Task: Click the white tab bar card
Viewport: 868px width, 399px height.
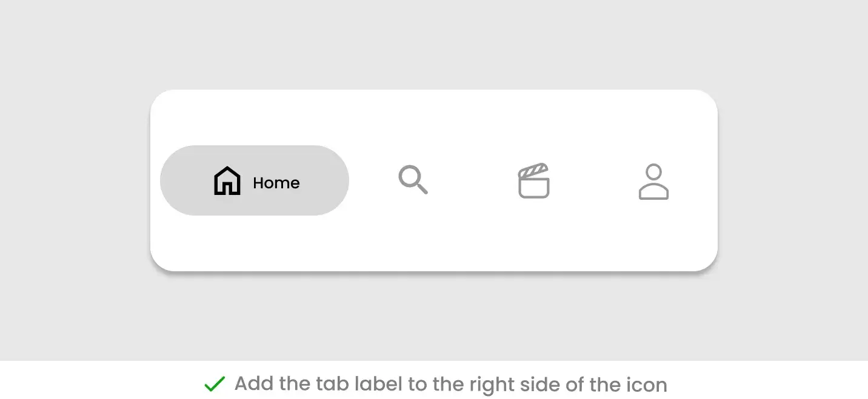Action: 433,242
